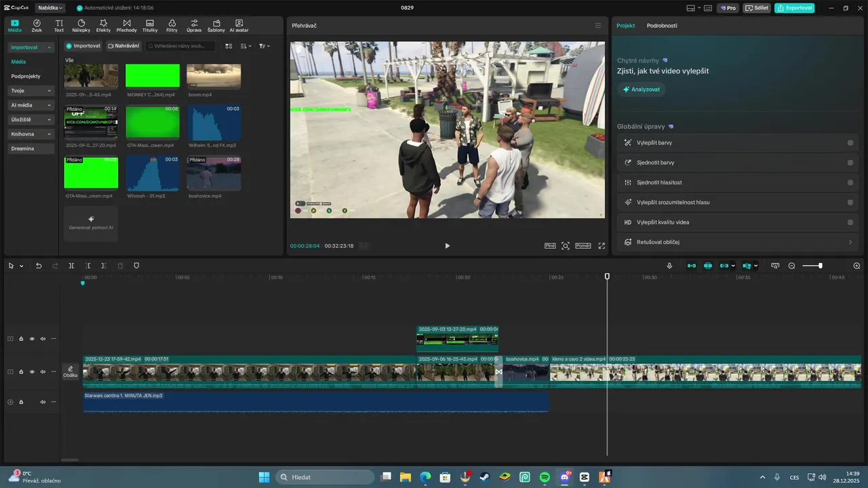Toggle the Vylepšit barvy checkbox
This screenshot has height=488, width=868.
pos(850,143)
